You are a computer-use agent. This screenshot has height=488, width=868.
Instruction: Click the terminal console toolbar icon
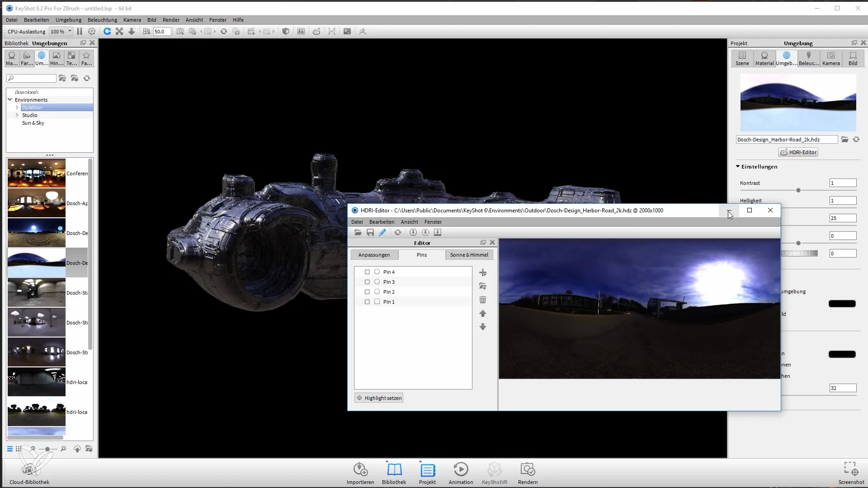coord(347,31)
